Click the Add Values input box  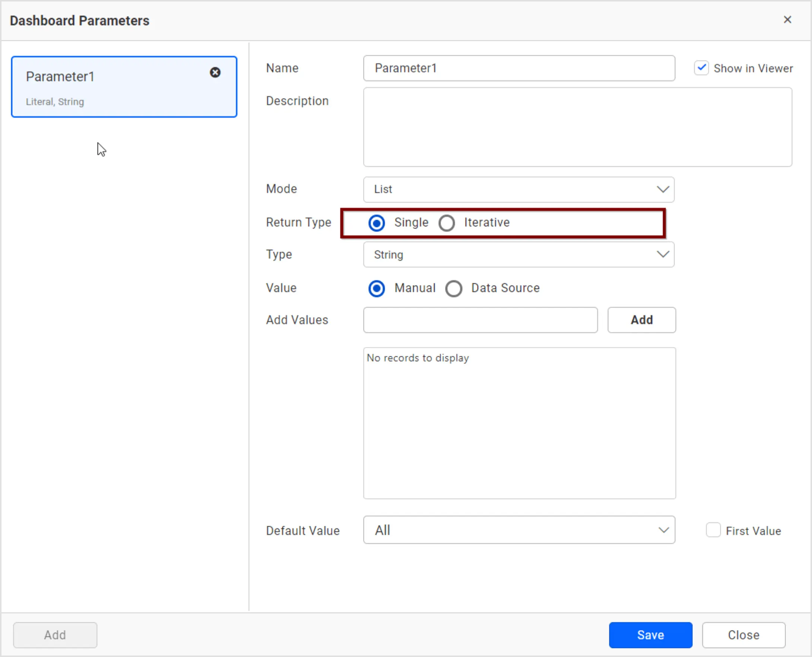coord(480,320)
